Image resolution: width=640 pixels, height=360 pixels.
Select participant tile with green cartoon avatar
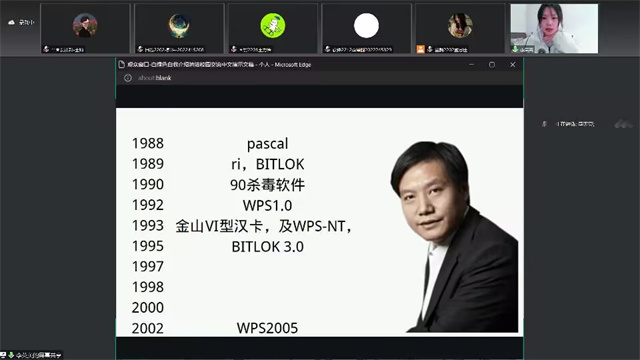pos(273,28)
